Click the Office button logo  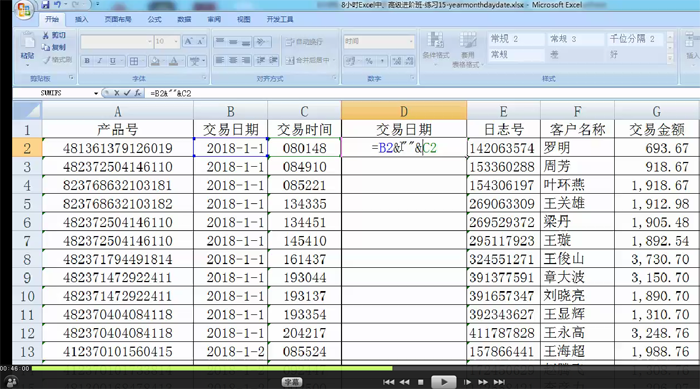tap(24, 9)
